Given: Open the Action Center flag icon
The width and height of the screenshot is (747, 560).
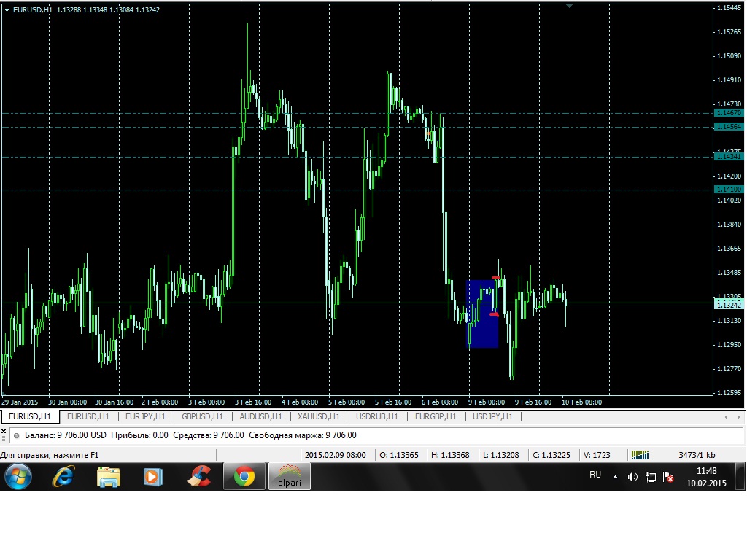Looking at the screenshot, I should (668, 477).
